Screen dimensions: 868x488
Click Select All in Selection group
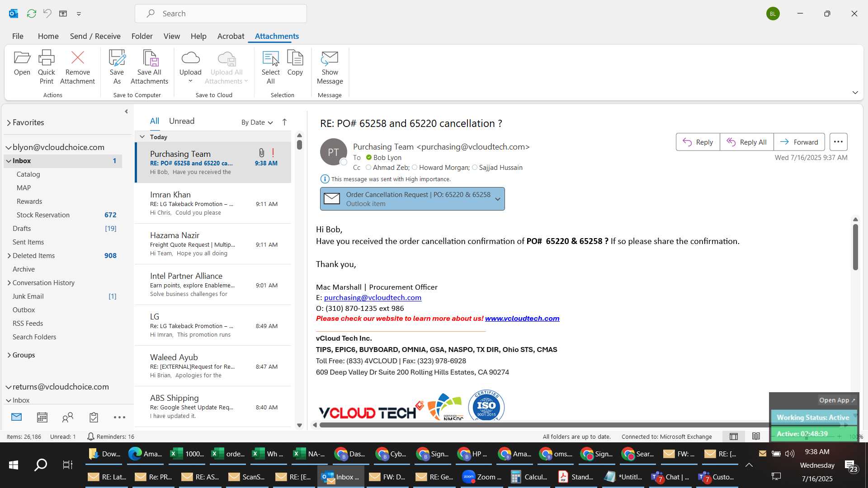tap(270, 67)
